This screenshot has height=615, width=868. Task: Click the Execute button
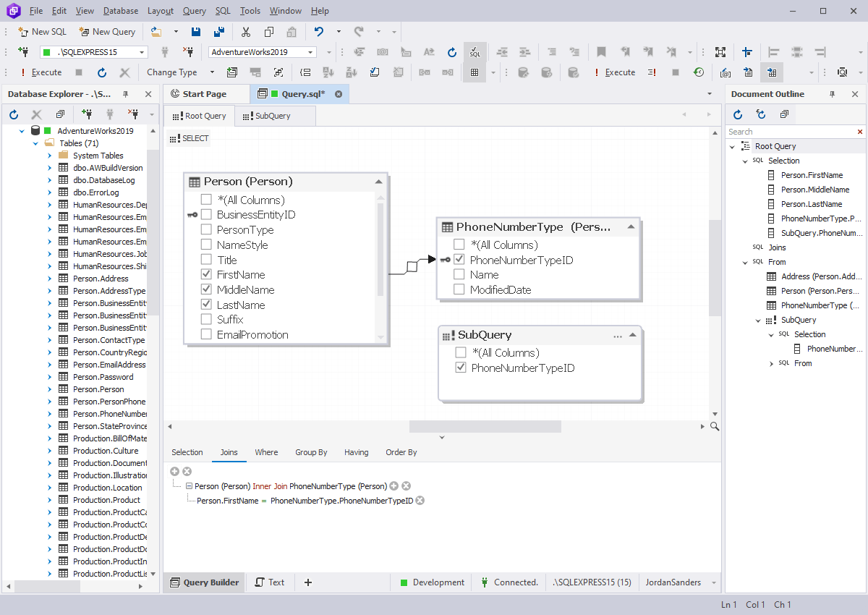tap(42, 72)
